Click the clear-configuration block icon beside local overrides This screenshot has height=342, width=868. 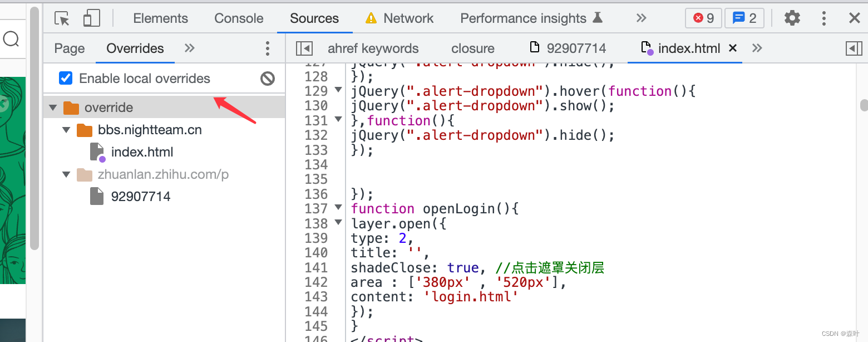click(268, 78)
